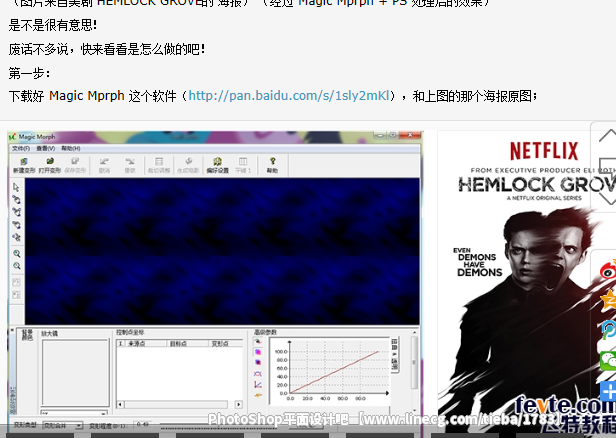Click the zoom out magnifier tool
This screenshot has height=438, width=616.
pos(16,266)
